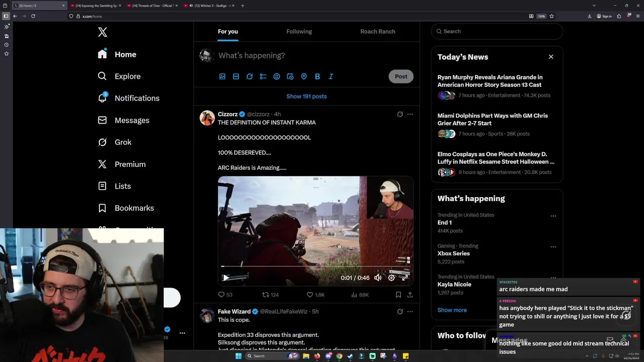Open more options on Fake Wizard post
Viewport: 644px width, 362px height.
pos(410,311)
